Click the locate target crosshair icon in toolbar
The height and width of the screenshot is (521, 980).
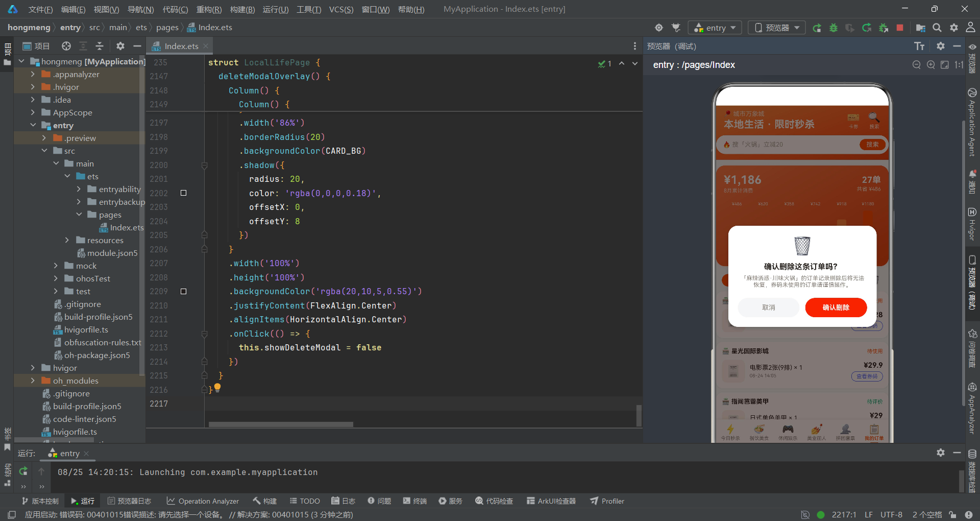point(659,28)
